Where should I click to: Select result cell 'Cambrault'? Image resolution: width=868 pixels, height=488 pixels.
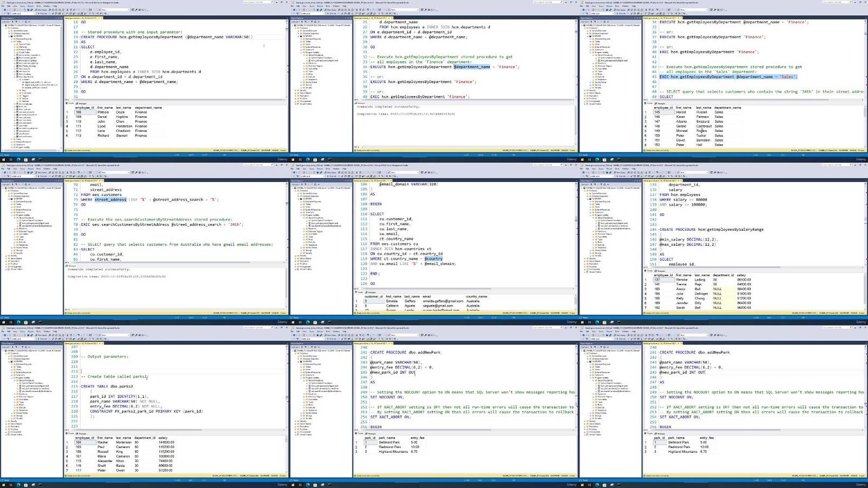pyautogui.click(x=704, y=126)
